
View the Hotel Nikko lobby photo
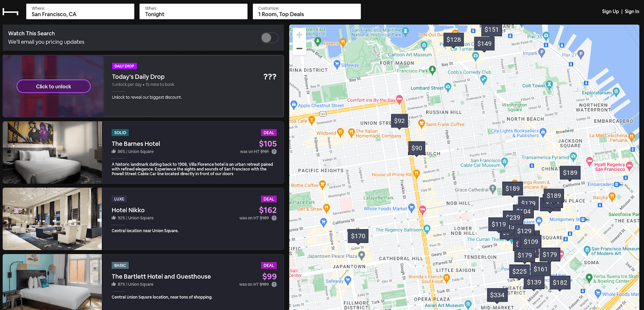click(x=52, y=219)
